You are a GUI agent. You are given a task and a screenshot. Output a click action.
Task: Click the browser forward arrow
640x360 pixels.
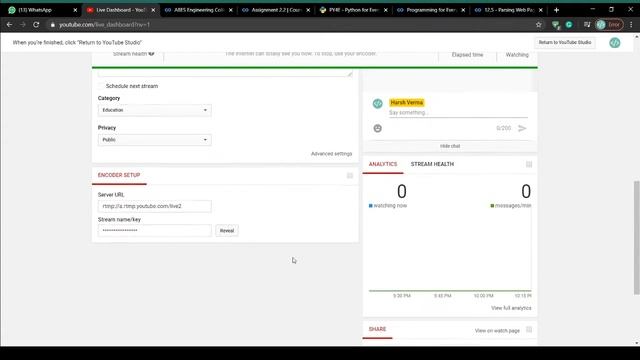click(x=23, y=24)
